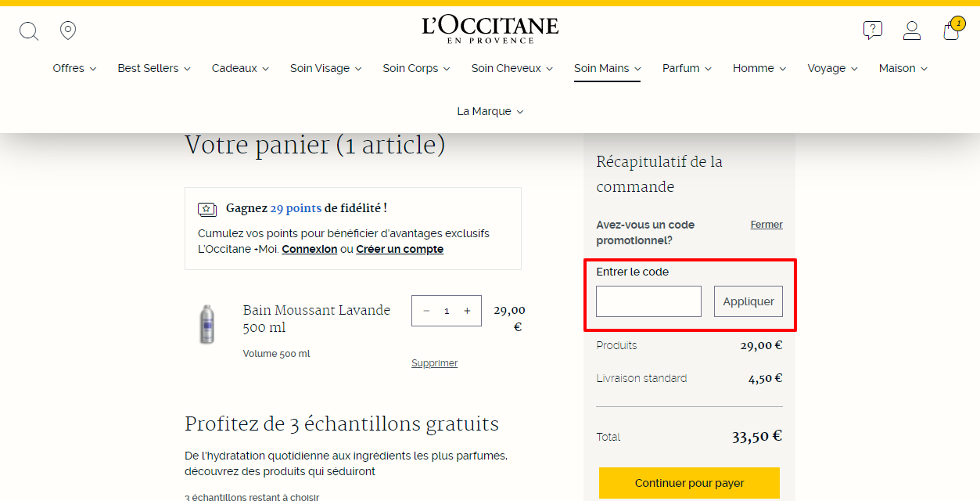Increase quantity with the plus button
Screen dimensions: 980x501
click(x=467, y=311)
